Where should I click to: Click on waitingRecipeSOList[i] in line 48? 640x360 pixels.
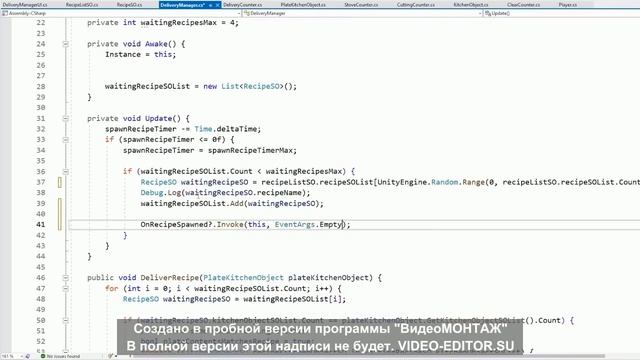[292, 299]
